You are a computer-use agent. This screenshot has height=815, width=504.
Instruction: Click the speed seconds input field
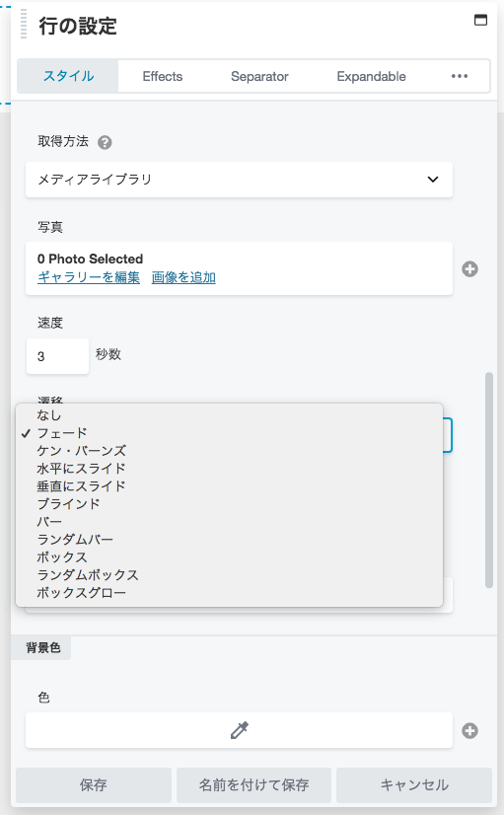tap(57, 356)
